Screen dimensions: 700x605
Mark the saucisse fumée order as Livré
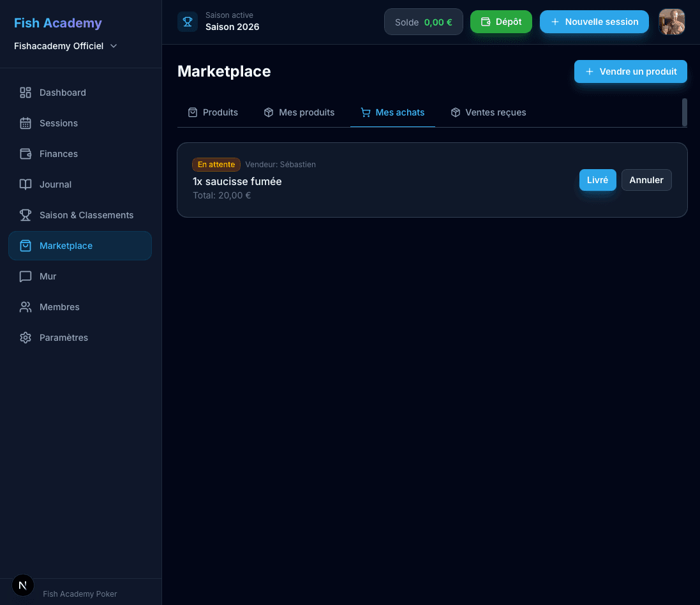[x=597, y=180]
